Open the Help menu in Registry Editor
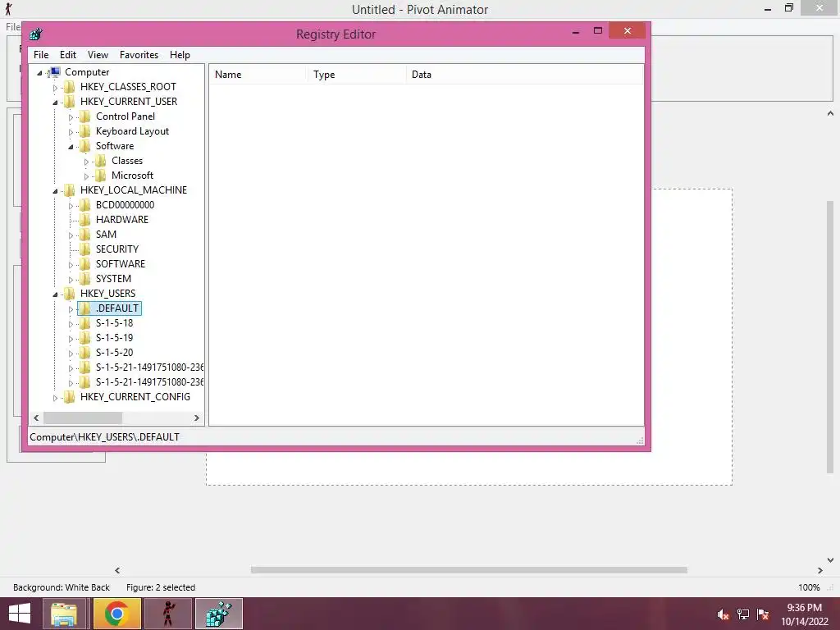The height and width of the screenshot is (630, 840). point(180,55)
